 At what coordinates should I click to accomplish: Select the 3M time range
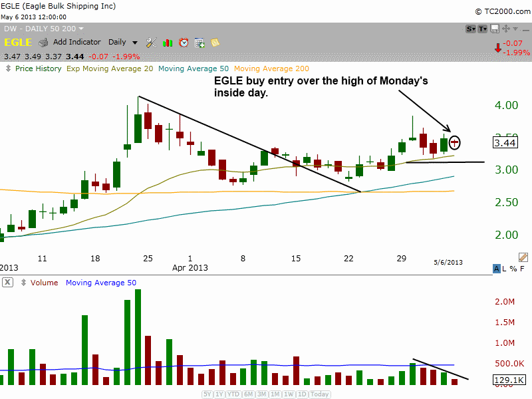261,394
